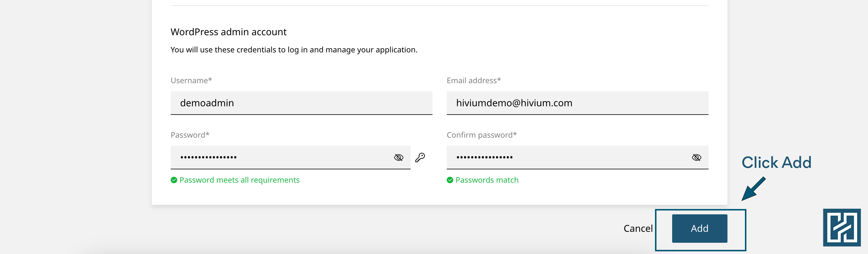Show the Password field's hidden characters

[398, 157]
